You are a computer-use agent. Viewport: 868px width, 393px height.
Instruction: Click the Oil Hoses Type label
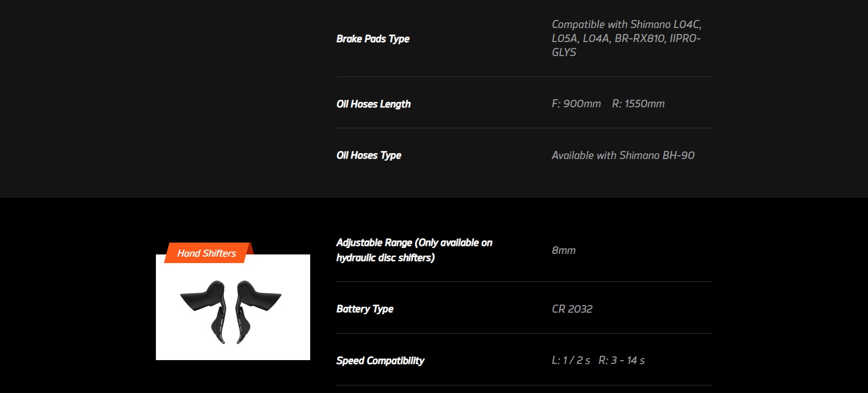pos(368,155)
